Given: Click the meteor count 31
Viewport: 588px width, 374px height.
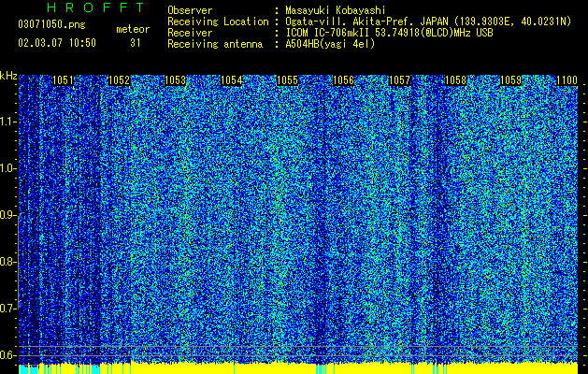Looking at the screenshot, I should (x=136, y=43).
